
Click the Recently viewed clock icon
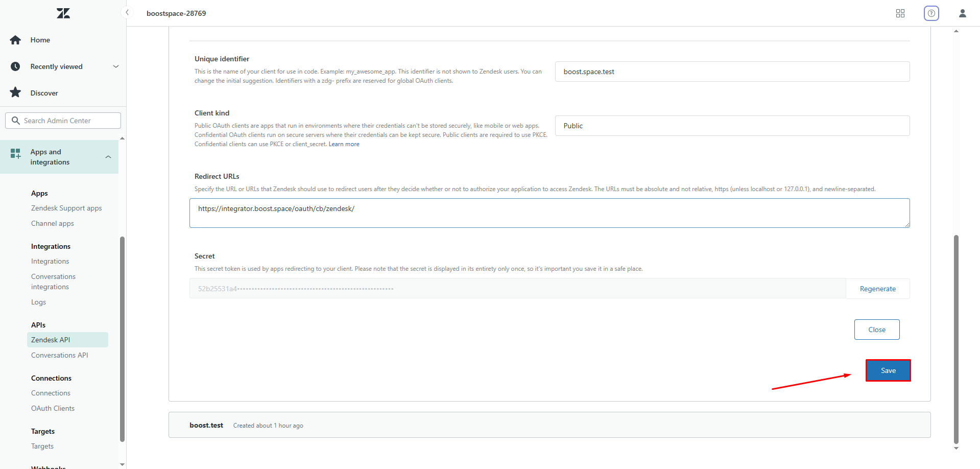pos(15,66)
